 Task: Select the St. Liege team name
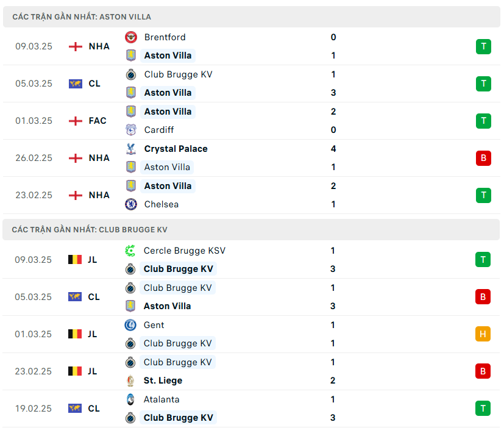[163, 381]
